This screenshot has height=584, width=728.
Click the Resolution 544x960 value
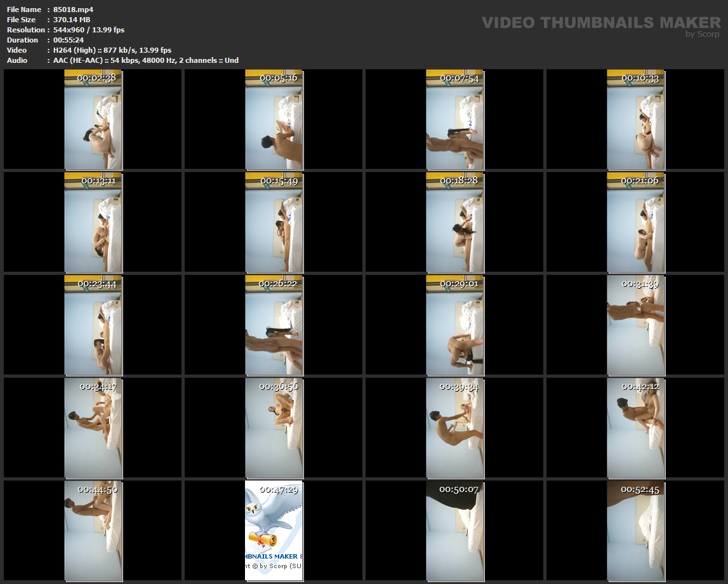click(x=89, y=30)
